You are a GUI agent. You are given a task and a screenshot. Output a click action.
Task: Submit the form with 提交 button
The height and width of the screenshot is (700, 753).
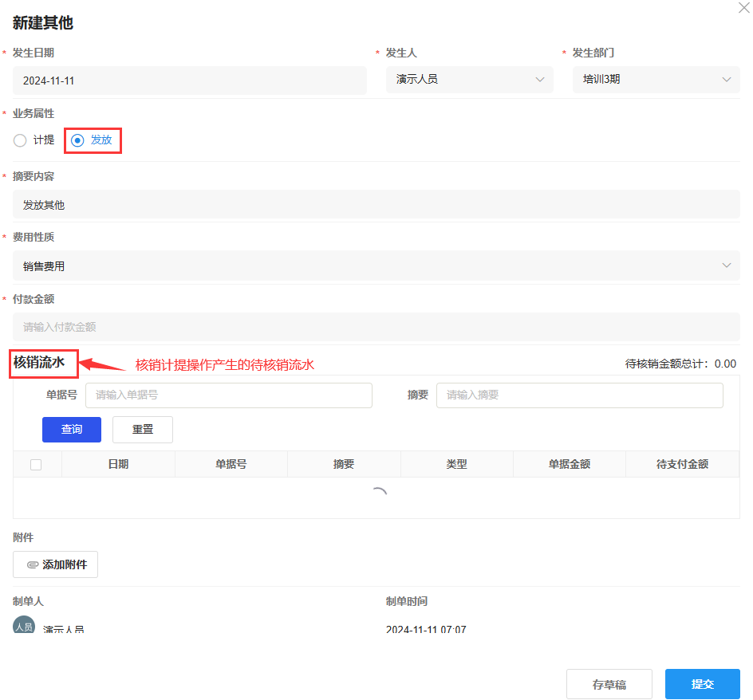pos(702,684)
